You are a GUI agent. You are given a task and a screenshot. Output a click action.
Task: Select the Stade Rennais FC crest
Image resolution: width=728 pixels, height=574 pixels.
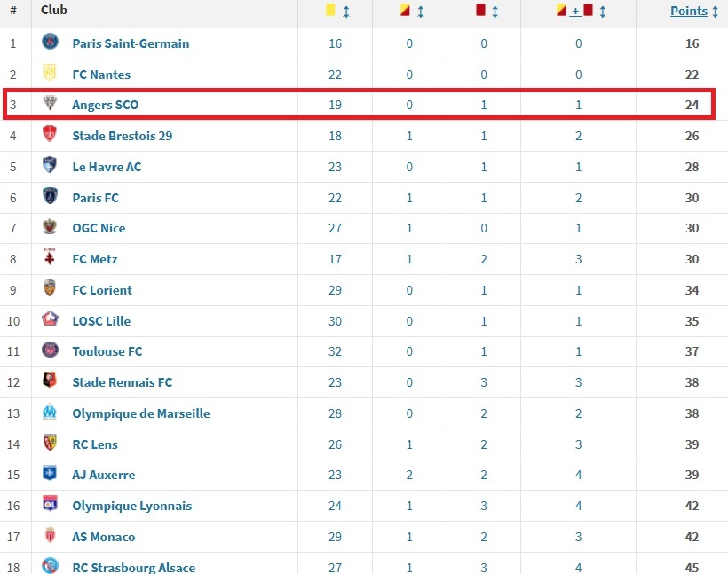51,381
